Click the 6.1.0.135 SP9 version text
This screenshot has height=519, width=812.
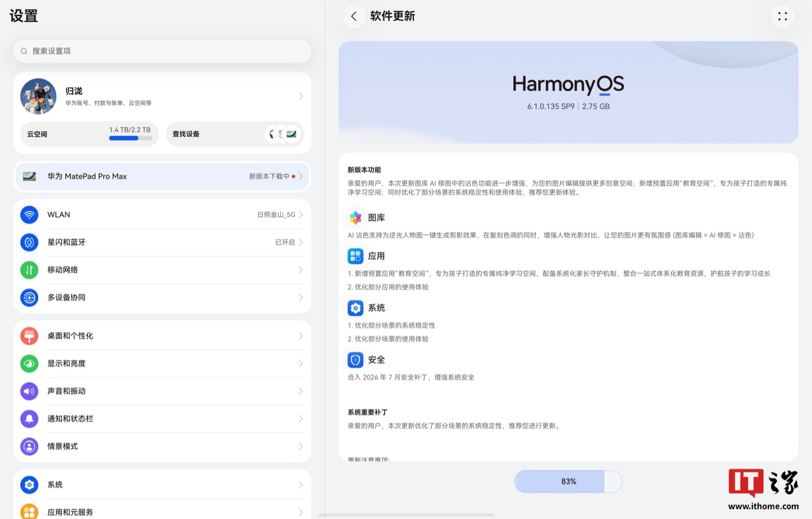pos(551,107)
